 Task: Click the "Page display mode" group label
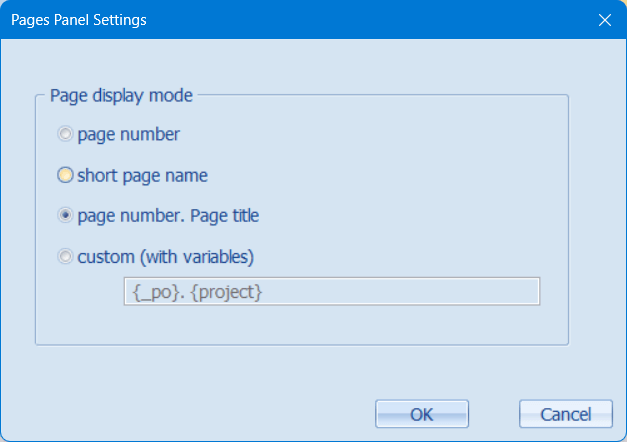(x=121, y=96)
